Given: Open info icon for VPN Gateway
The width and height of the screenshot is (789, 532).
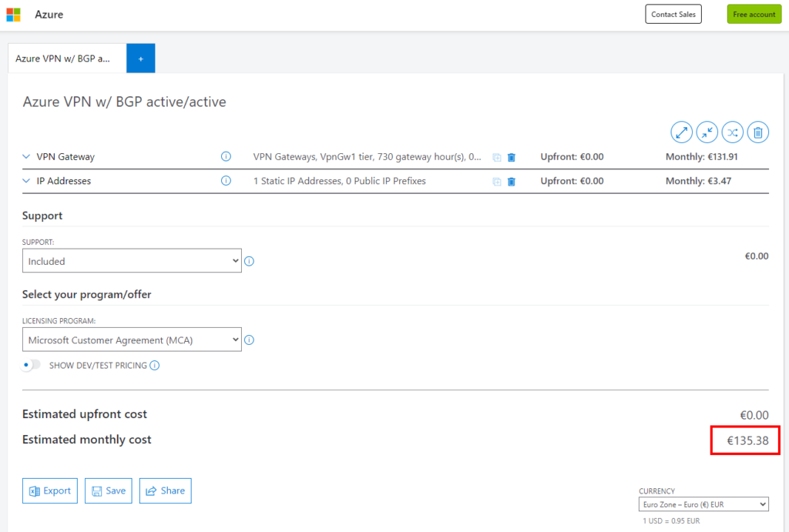Looking at the screenshot, I should [226, 156].
